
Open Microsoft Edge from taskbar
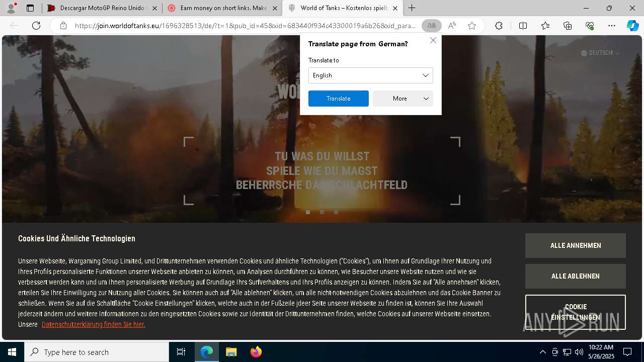[x=207, y=352]
